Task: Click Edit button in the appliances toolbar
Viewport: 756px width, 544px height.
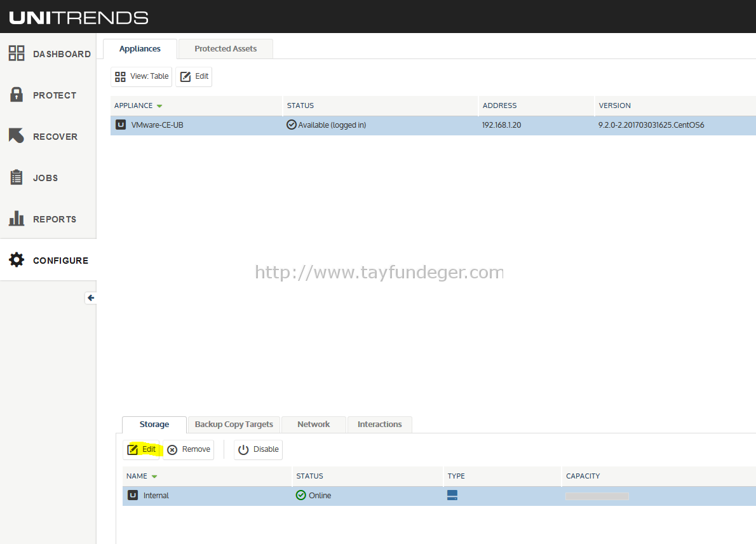Action: point(194,77)
